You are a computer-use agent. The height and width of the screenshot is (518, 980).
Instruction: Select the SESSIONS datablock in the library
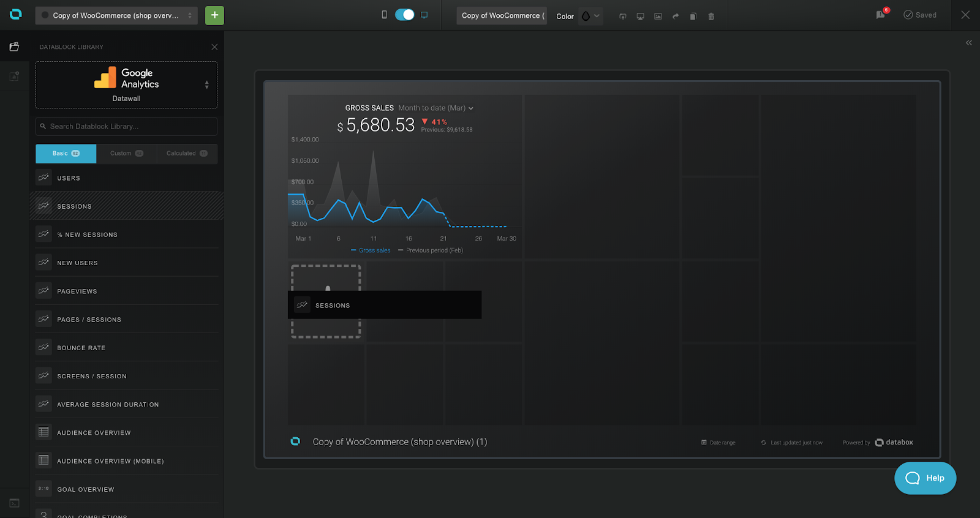click(126, 206)
